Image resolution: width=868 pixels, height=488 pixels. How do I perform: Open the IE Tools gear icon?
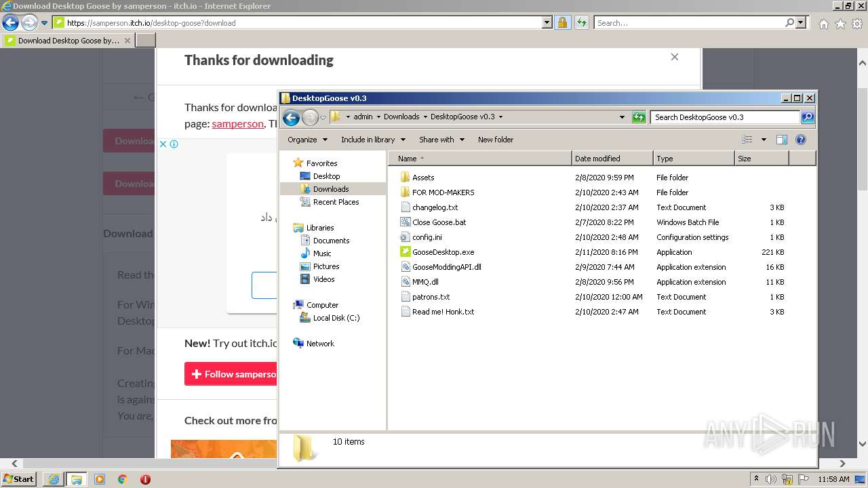(857, 24)
